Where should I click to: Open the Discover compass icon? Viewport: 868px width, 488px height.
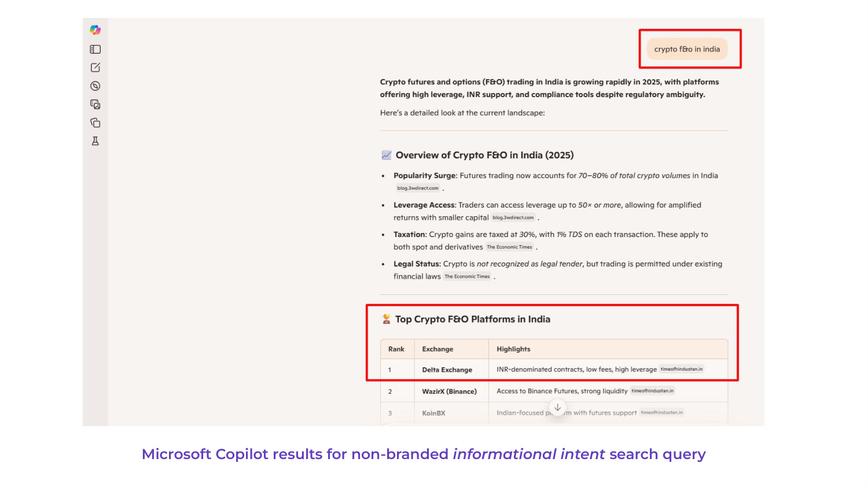pyautogui.click(x=95, y=86)
